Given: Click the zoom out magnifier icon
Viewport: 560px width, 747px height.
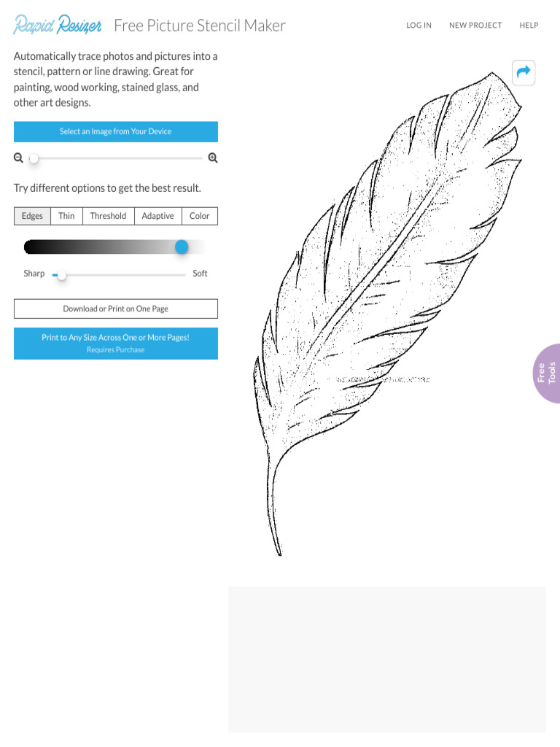Looking at the screenshot, I should 18,158.
